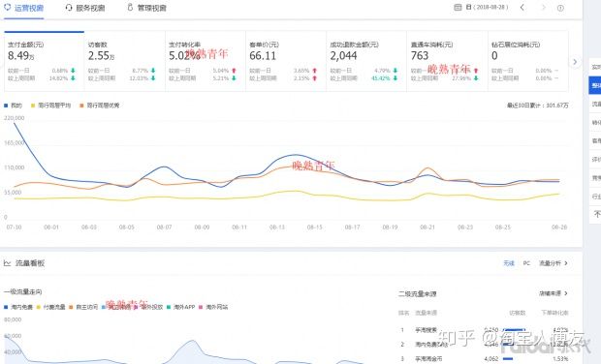Click the 2,044 refund amount value
Image resolution: width=601 pixels, height=364 pixels.
(x=343, y=56)
